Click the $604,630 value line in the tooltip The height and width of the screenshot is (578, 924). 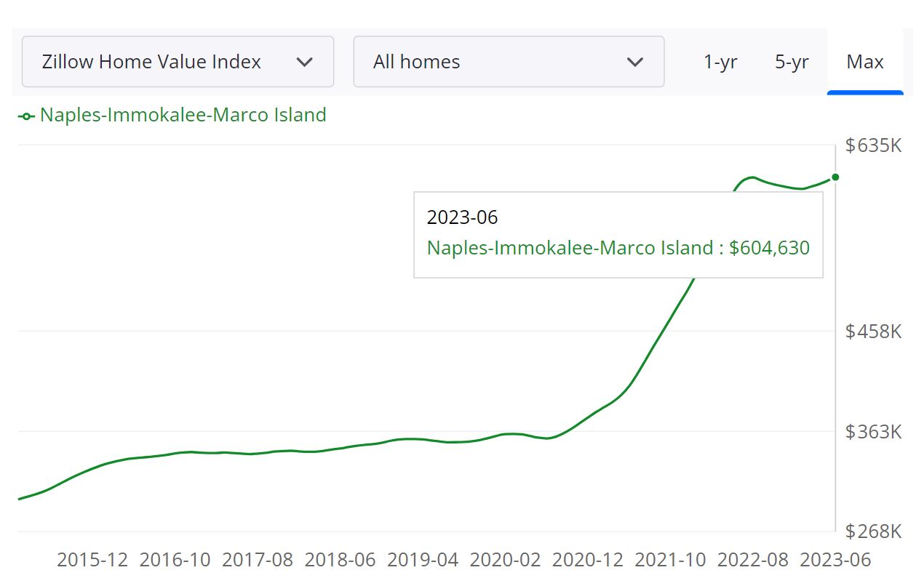(x=618, y=248)
